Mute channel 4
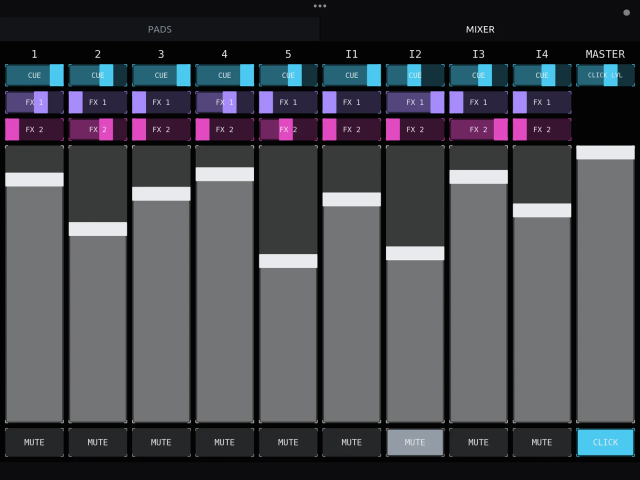Image resolution: width=640 pixels, height=480 pixels. tap(224, 442)
